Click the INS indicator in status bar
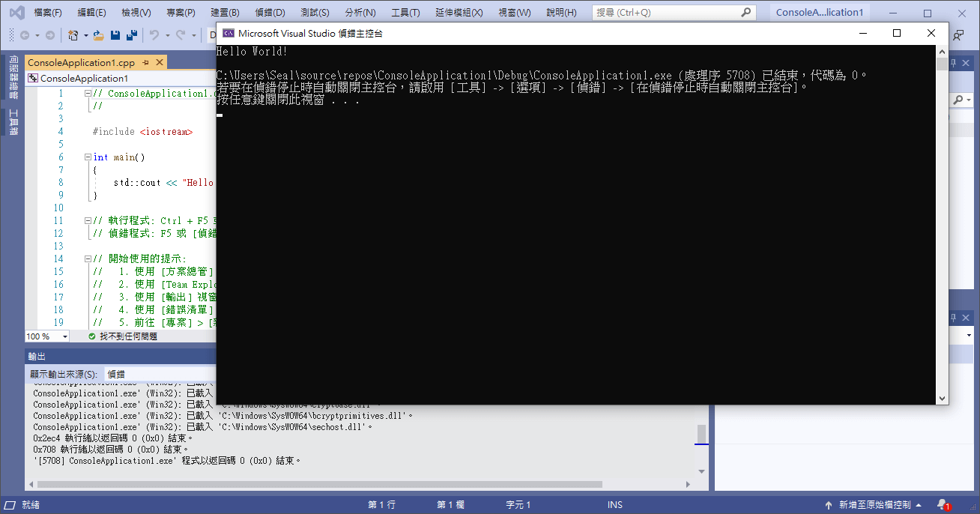The image size is (980, 514). coord(615,505)
